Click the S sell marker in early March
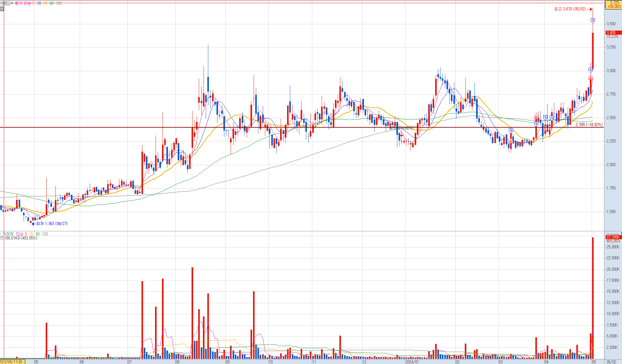622x364 pixels. (x=511, y=130)
